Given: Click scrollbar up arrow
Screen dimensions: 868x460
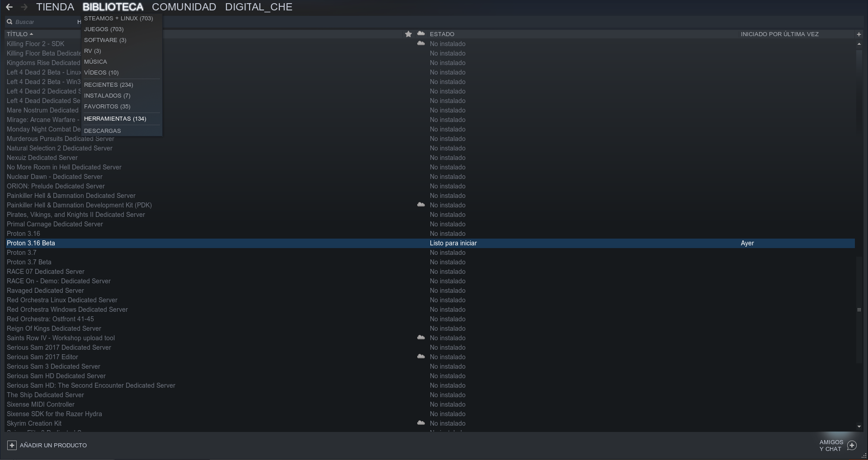Looking at the screenshot, I should click(859, 44).
